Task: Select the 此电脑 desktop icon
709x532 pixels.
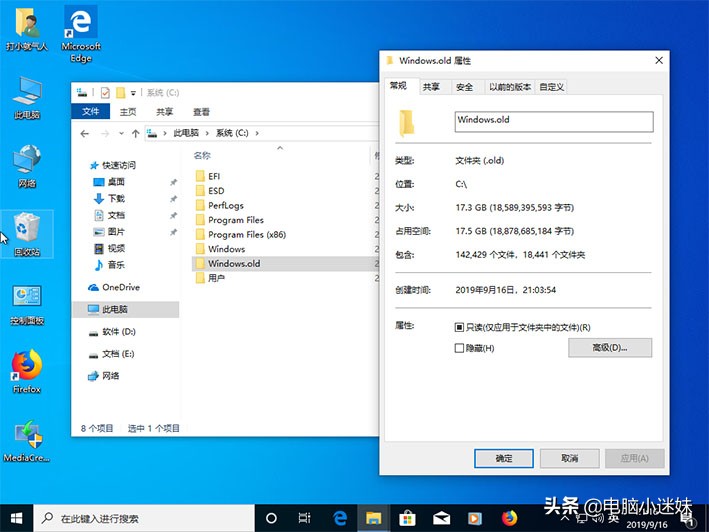Action: point(27,98)
